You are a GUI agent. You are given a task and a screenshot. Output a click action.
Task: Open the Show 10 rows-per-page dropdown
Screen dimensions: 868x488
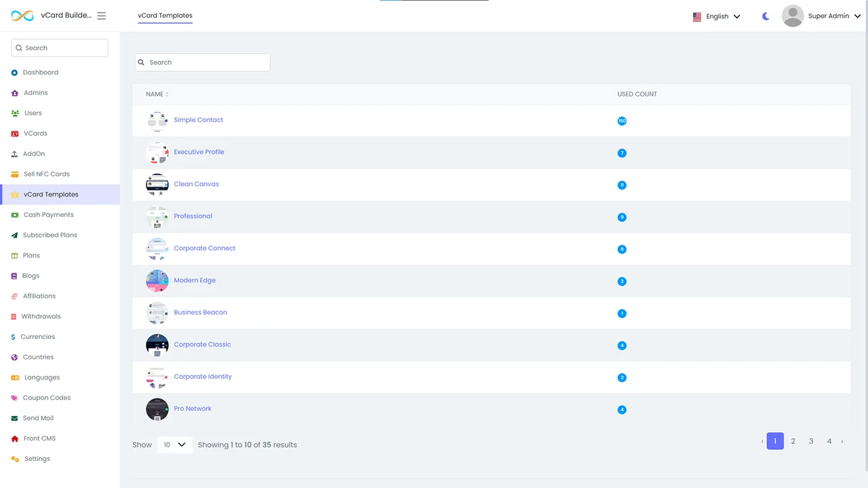tap(174, 445)
